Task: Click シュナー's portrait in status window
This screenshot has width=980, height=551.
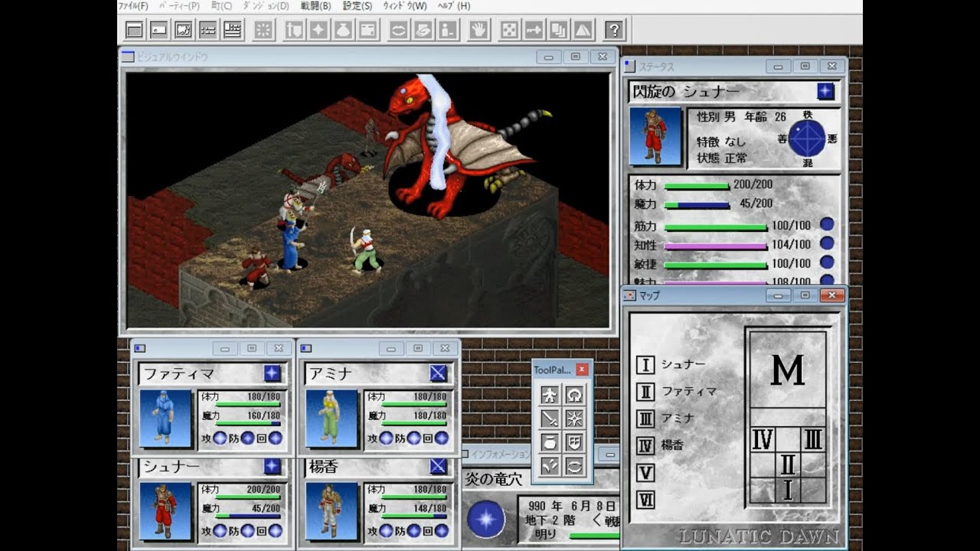Action: click(655, 136)
